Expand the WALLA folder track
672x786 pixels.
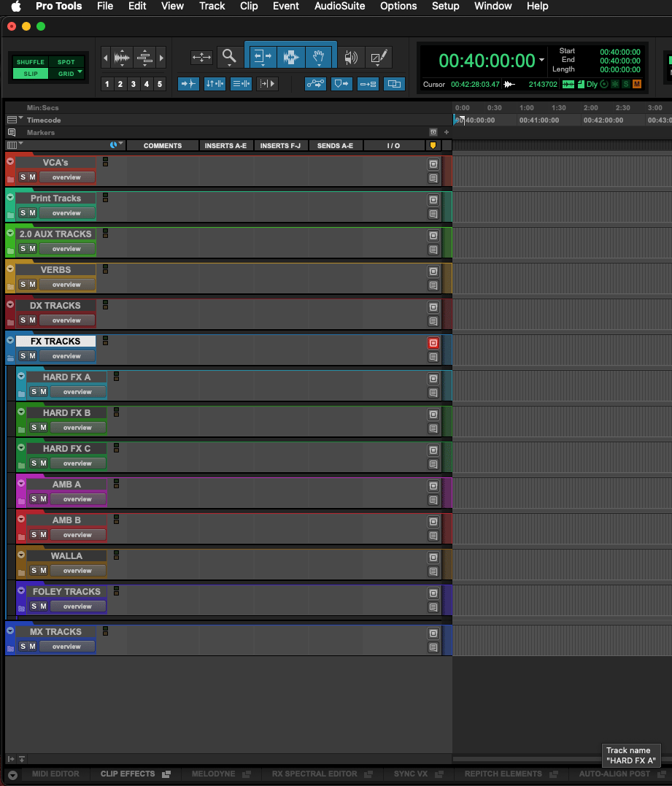point(21,555)
